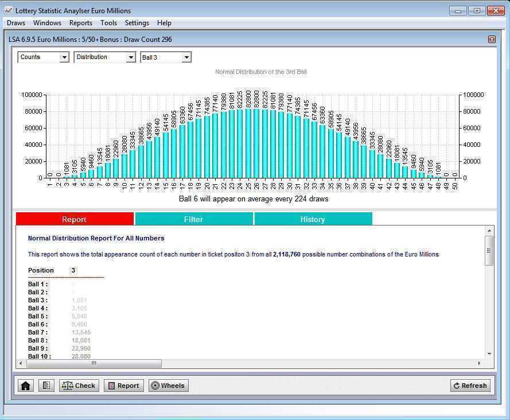The width and height of the screenshot is (510, 420).
Task: Open the Windows menu
Action: pyautogui.click(x=47, y=23)
